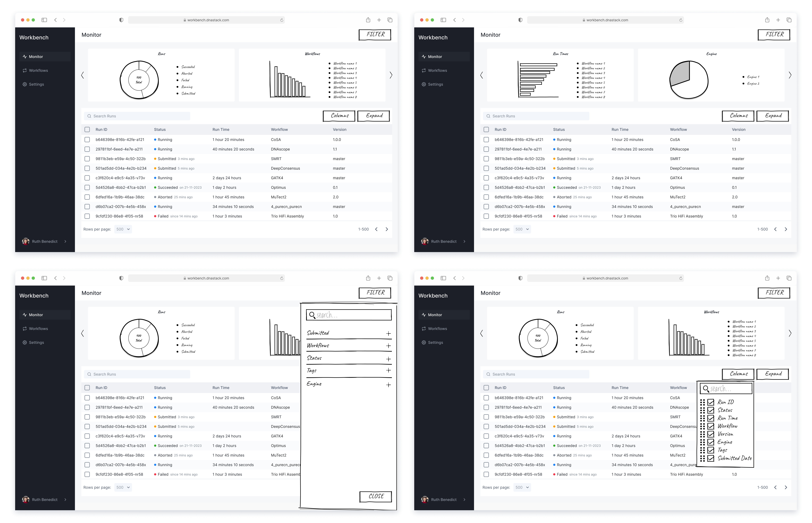Select Workflows row in the filter panel
Image resolution: width=812 pixels, height=523 pixels.
(x=318, y=345)
